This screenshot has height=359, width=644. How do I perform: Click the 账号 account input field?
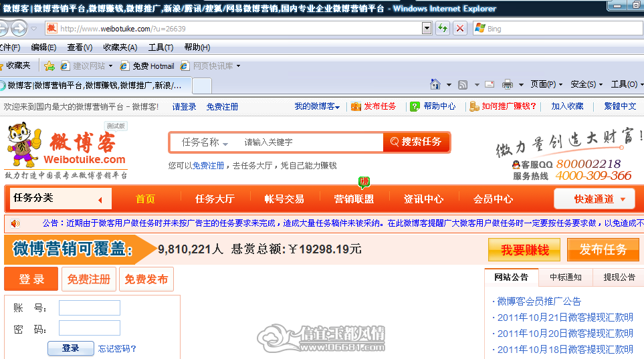(90, 308)
